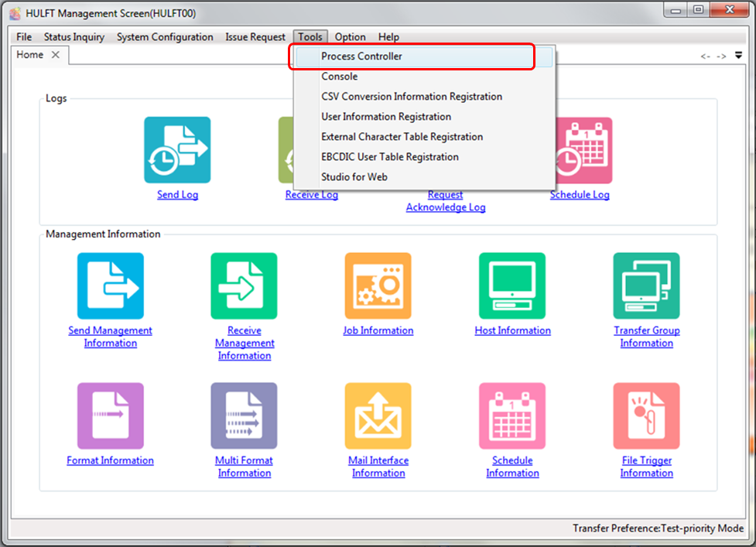Click the Schedule Log calendar icon
This screenshot has height=547, width=756.
point(580,150)
